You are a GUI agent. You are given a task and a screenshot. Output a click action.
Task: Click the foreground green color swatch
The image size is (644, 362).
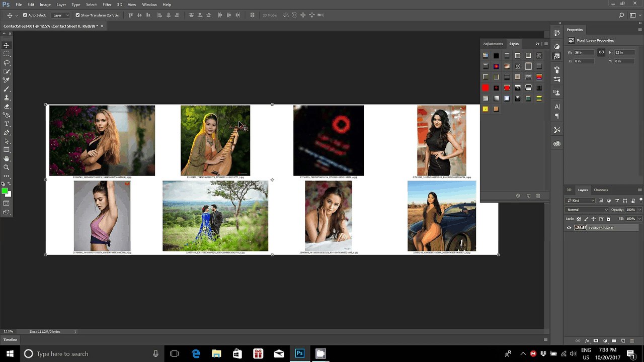tap(5, 191)
